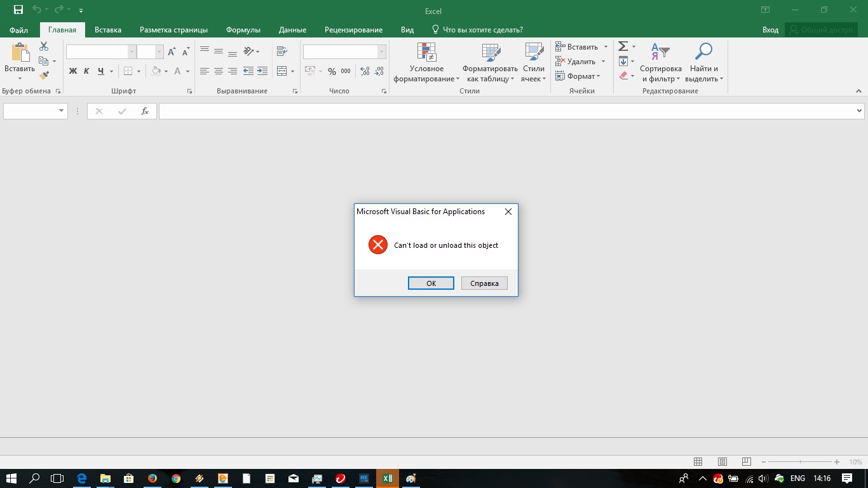This screenshot has width=868, height=488.
Task: Click the fx insert function icon
Action: pyautogui.click(x=145, y=111)
